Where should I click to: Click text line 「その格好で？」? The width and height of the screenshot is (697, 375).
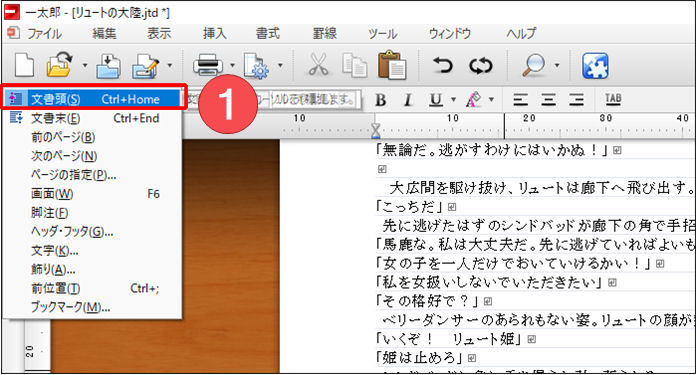click(427, 301)
